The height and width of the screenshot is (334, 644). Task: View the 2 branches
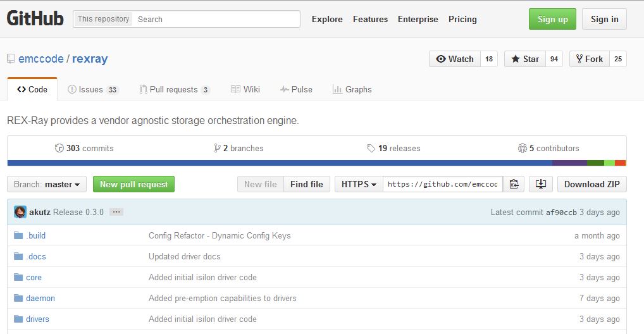click(x=238, y=148)
